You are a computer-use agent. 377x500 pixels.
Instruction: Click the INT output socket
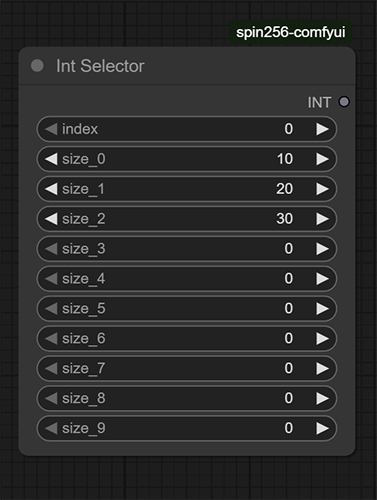[344, 102]
